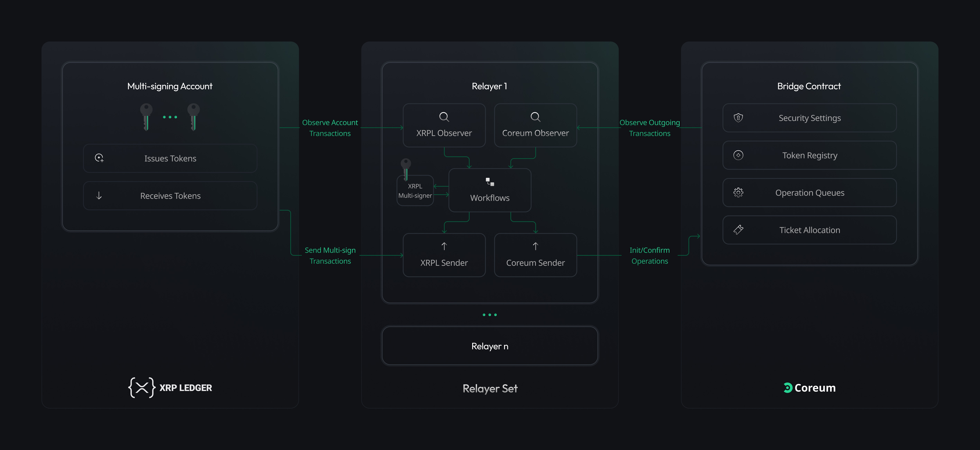Open the Relayer n box
This screenshot has width=980, height=450.
pyautogui.click(x=490, y=346)
